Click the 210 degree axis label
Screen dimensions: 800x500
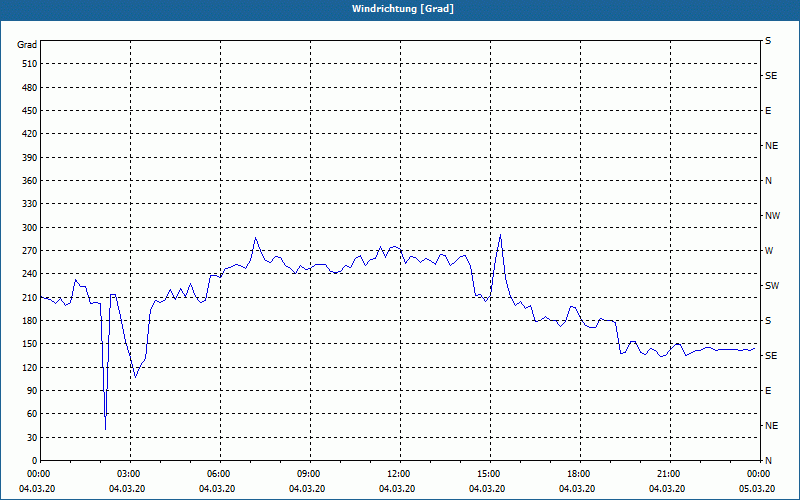(30, 297)
